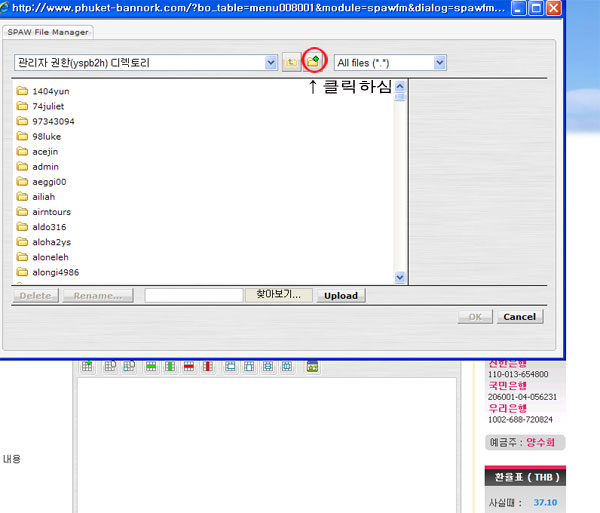Click the insert row icon with green bar
Viewport: 600px width, 513px height.
click(x=151, y=367)
